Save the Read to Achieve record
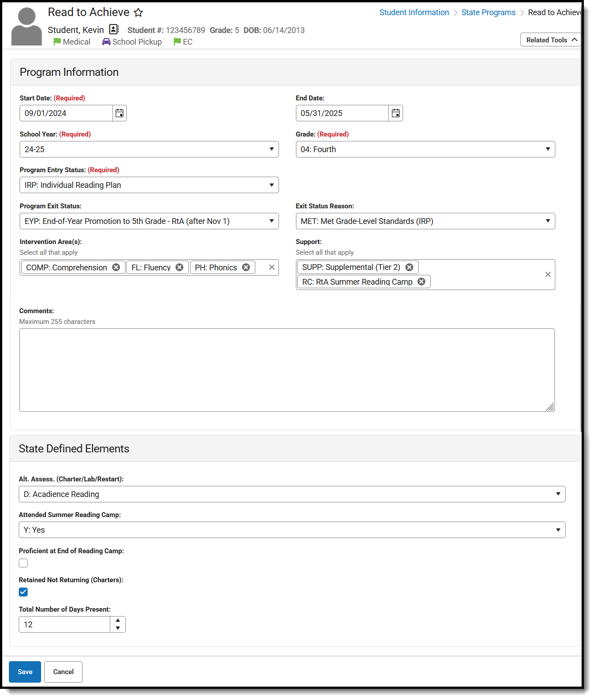This screenshot has height=700, width=595. [25, 672]
